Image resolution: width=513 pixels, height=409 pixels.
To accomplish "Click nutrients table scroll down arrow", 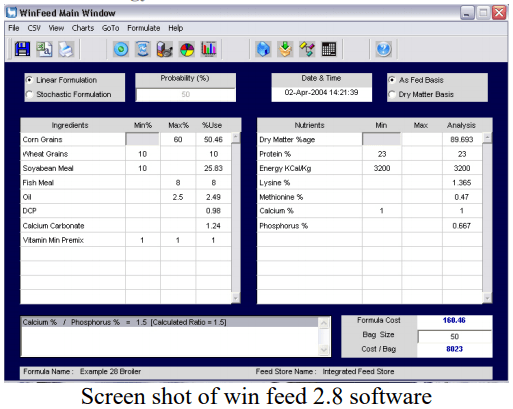I will pos(487,298).
